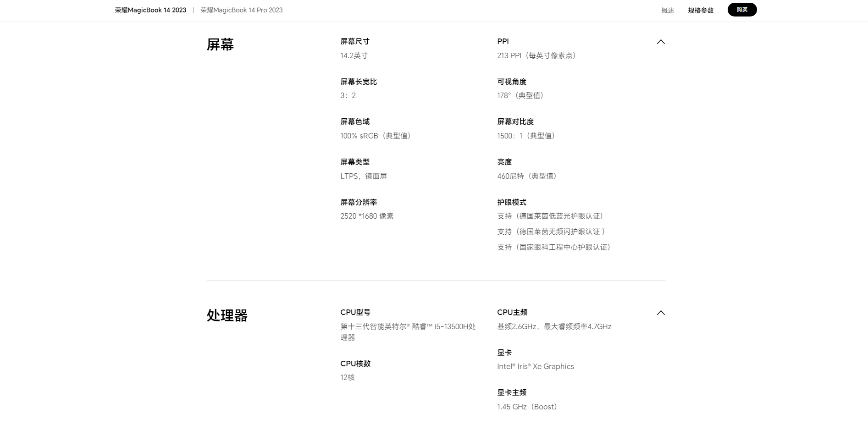Select the 国家眼科工程中心护眼认证 line
Viewport: 868px width, 425px height.
click(x=555, y=247)
